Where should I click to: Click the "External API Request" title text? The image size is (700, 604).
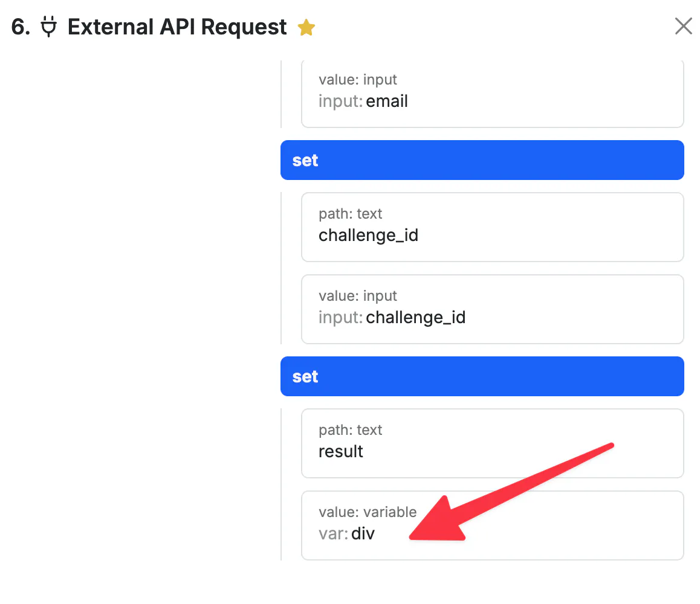tap(177, 27)
